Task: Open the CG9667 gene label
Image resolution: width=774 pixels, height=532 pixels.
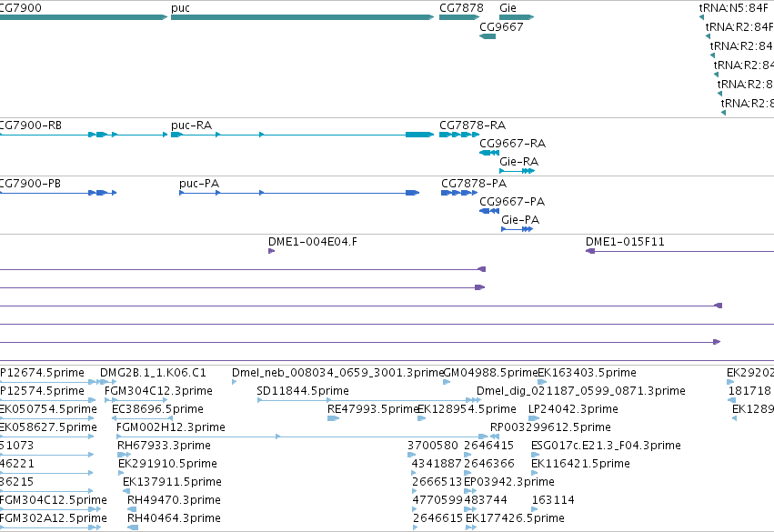Action: (x=501, y=26)
